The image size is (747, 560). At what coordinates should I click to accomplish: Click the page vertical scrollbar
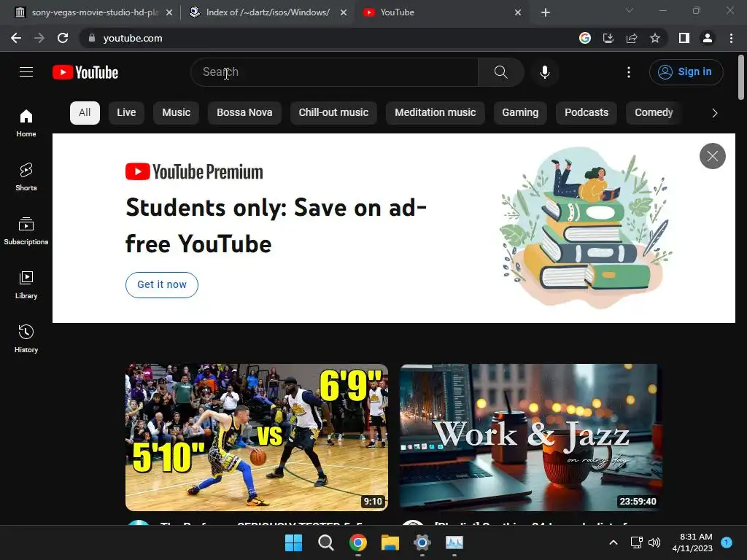(x=741, y=77)
